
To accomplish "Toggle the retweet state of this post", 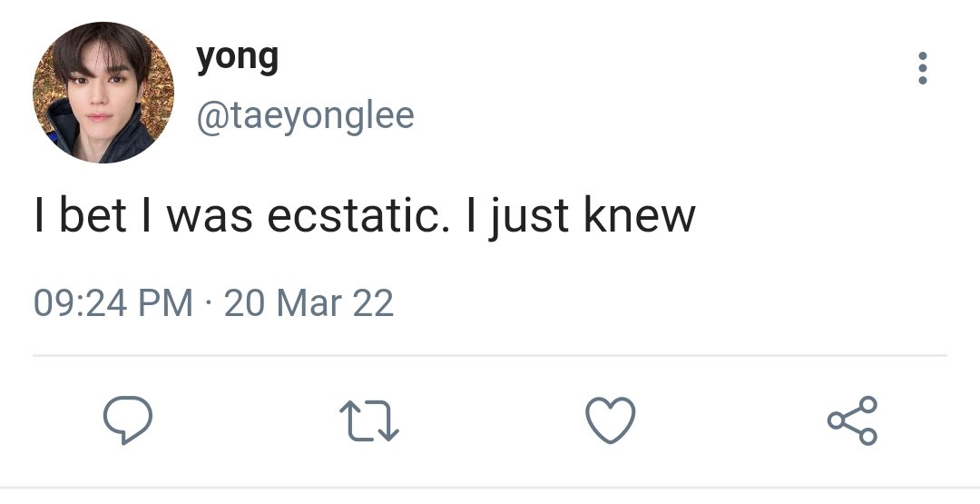I will (x=368, y=420).
